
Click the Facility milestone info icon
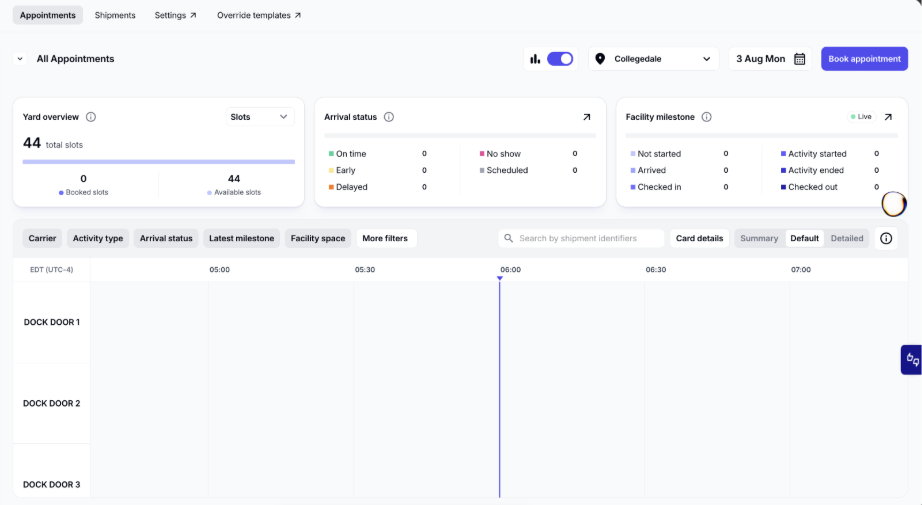point(706,117)
